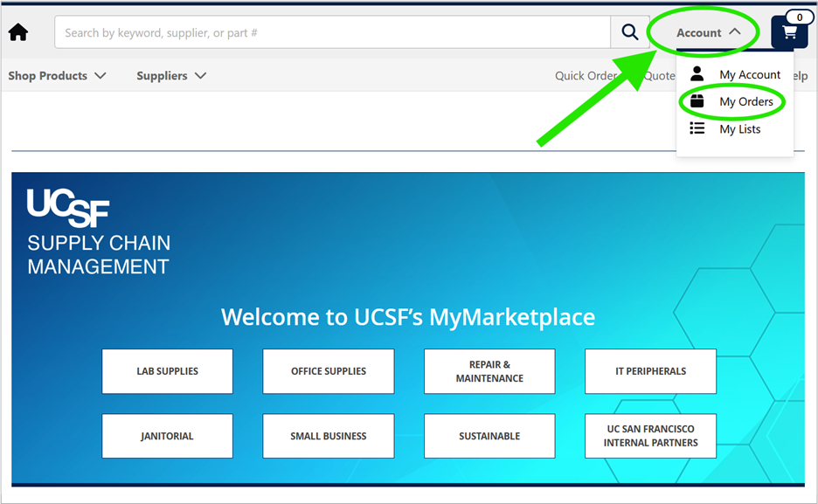Open My Account menu entry

tap(750, 74)
